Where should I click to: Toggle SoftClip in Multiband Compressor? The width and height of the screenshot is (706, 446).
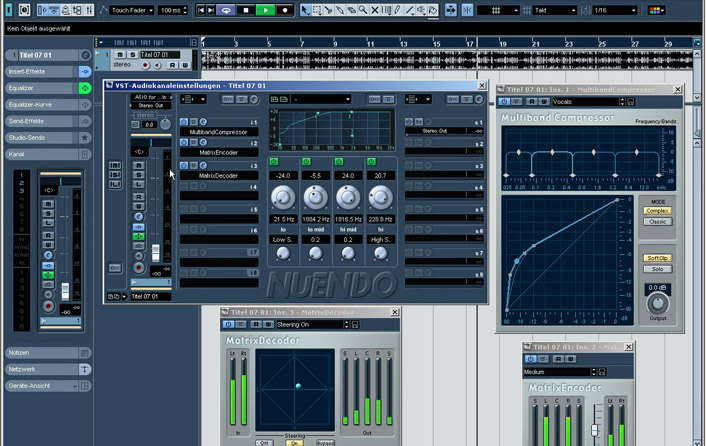pos(657,258)
